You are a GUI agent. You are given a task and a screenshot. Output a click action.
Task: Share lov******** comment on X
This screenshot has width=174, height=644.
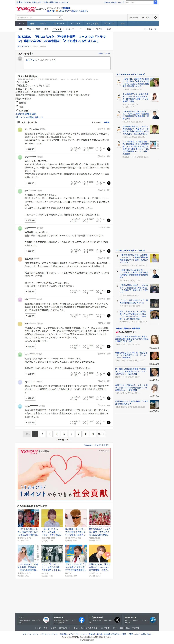pos(109,346)
